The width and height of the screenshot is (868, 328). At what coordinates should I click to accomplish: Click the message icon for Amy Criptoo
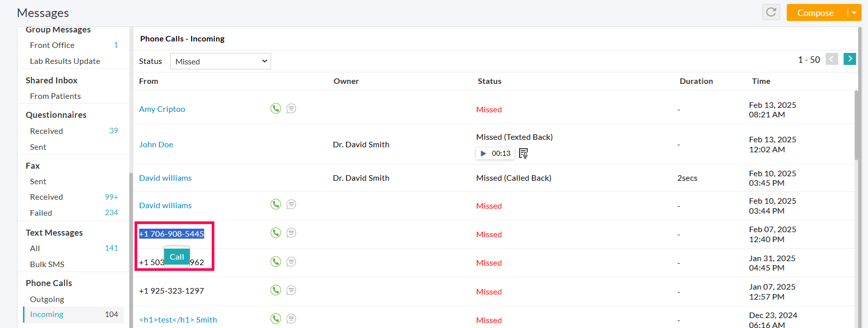point(291,108)
